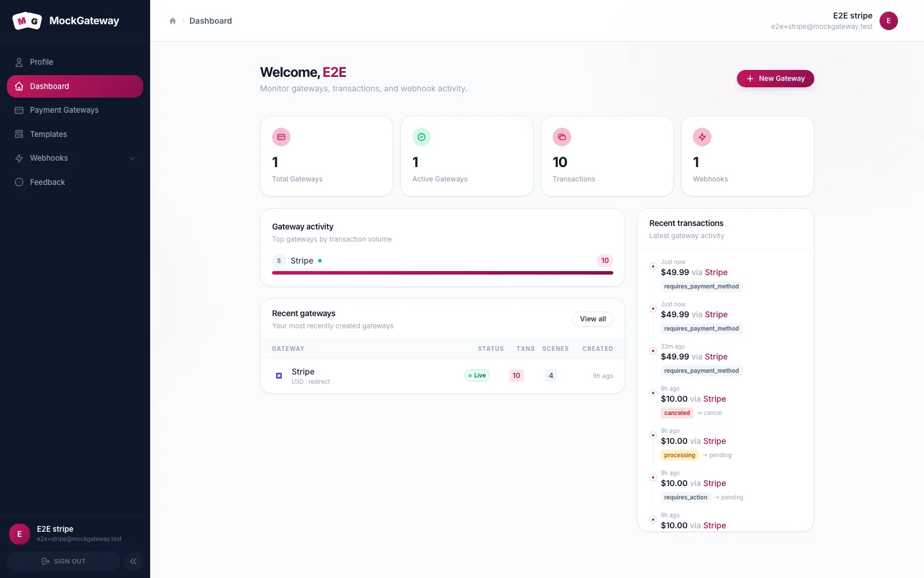Click the Live status badge
The height and width of the screenshot is (578, 924).
click(477, 376)
